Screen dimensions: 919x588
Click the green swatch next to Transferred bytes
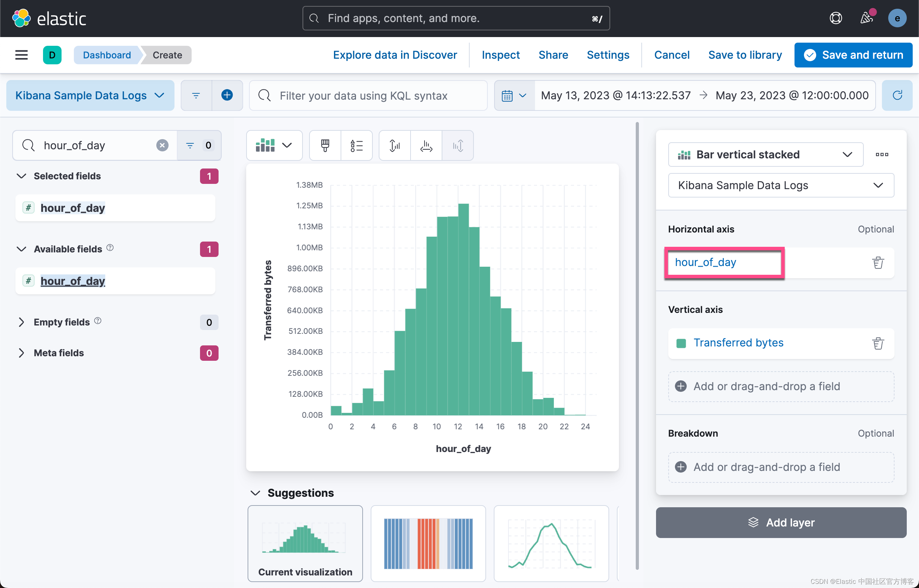682,343
